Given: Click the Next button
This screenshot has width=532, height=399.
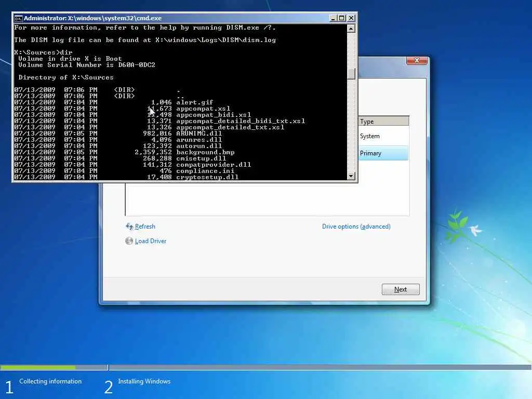Looking at the screenshot, I should click(x=401, y=289).
